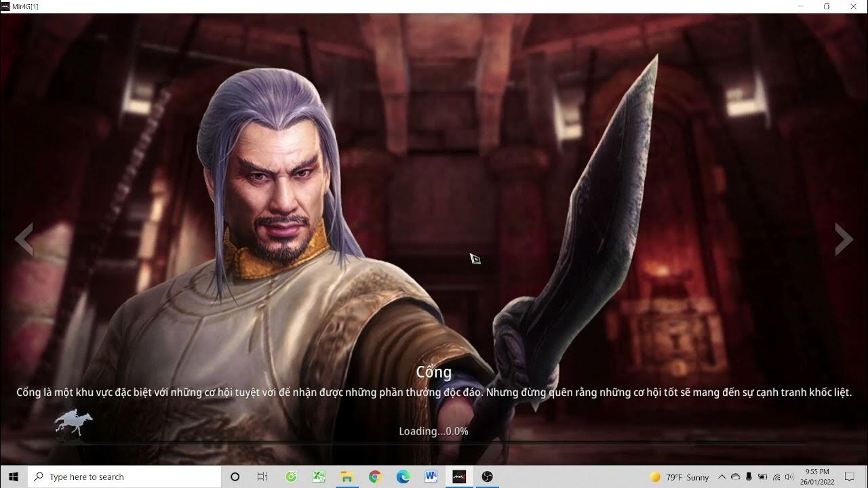Open the 79°F Sunny weather widget

click(679, 477)
